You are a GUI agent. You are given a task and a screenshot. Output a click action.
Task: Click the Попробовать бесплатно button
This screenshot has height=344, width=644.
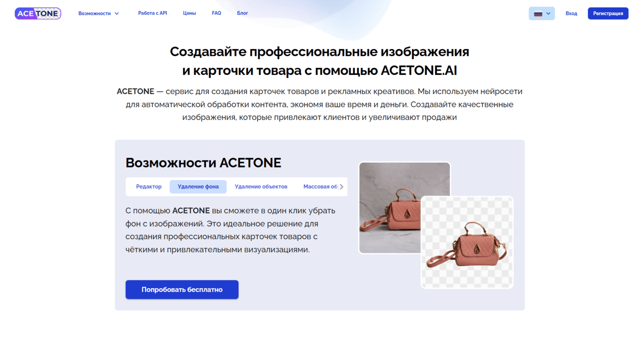182,290
